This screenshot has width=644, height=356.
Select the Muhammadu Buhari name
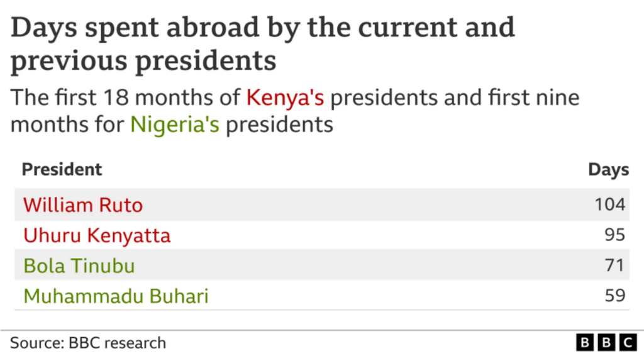click(116, 296)
